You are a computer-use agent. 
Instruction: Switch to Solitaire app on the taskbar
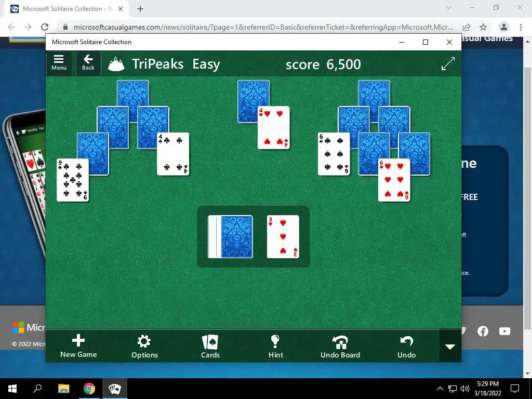click(115, 389)
